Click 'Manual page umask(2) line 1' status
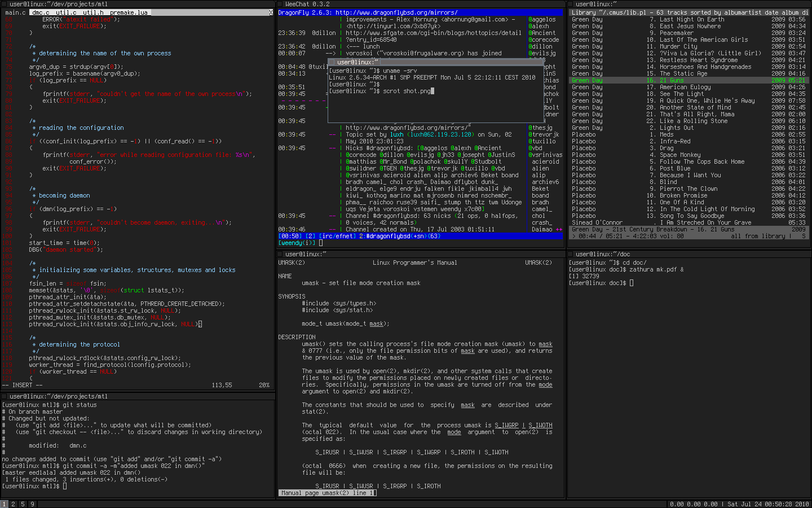The width and height of the screenshot is (812, 508). pyautogui.click(x=328, y=493)
